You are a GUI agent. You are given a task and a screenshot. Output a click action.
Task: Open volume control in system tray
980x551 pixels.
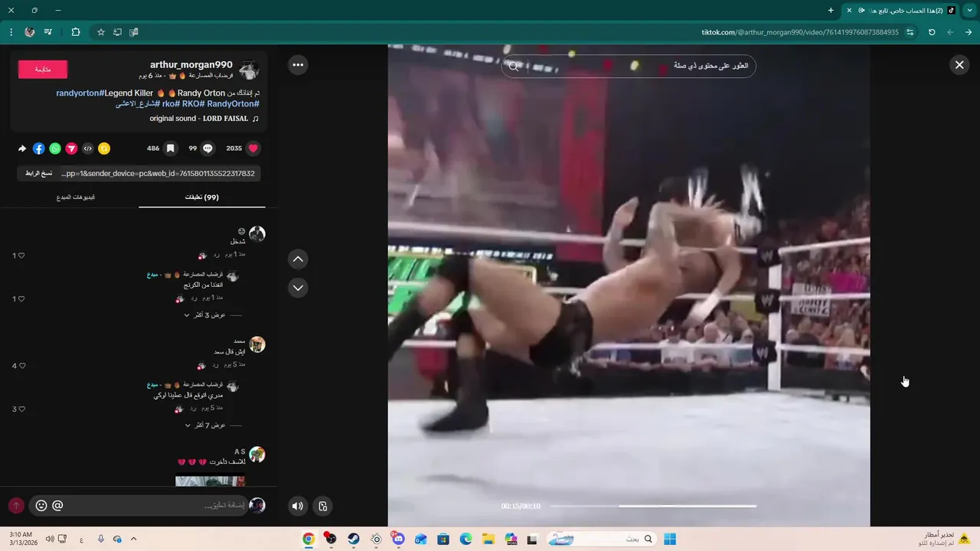[49, 539]
